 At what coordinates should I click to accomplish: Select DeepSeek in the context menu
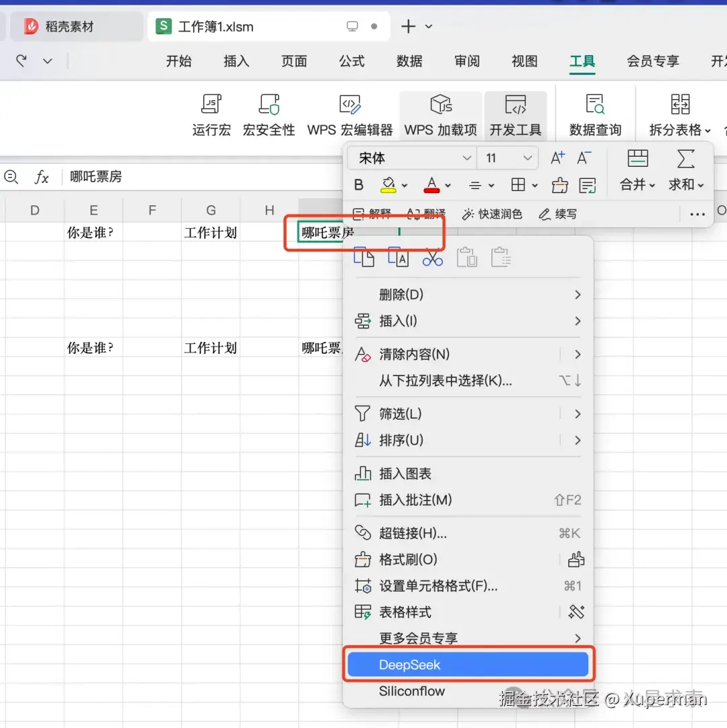(468, 664)
